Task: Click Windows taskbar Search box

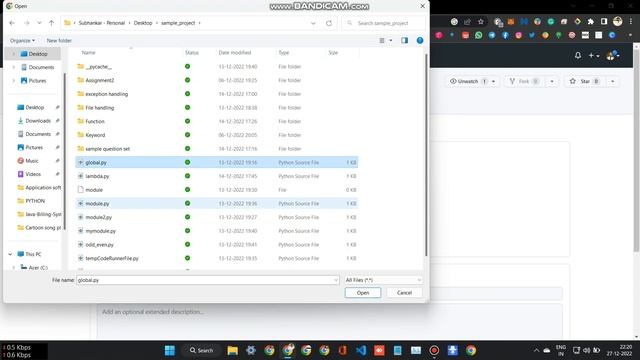Action: click(x=201, y=350)
